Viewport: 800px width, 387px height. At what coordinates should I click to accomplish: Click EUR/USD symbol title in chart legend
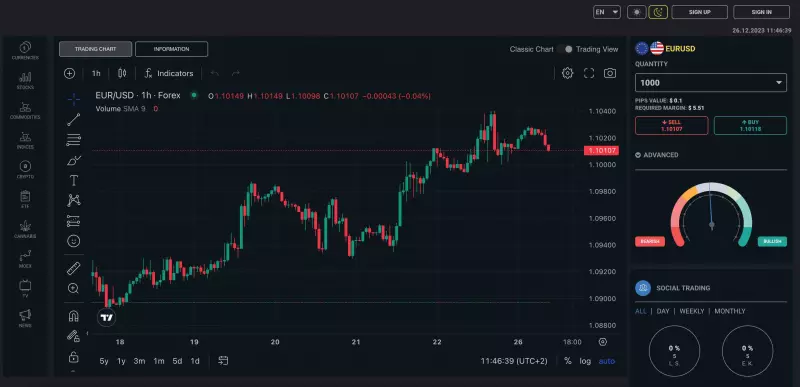tap(138, 95)
